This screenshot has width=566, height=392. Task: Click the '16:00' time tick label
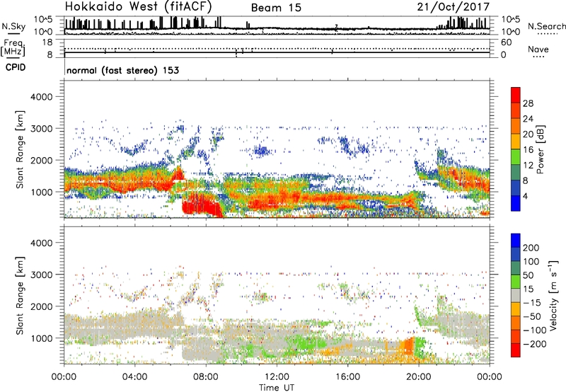click(x=347, y=377)
